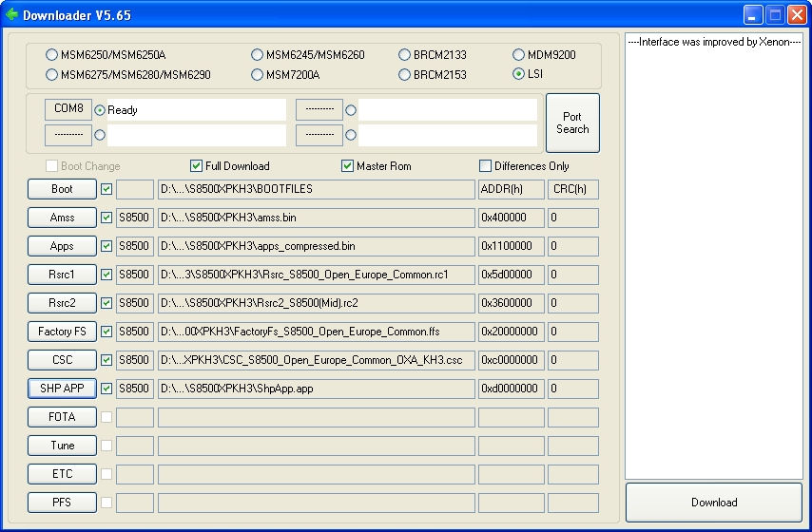Click the amss.bin path field
Screen dimensions: 812x532
[317, 218]
